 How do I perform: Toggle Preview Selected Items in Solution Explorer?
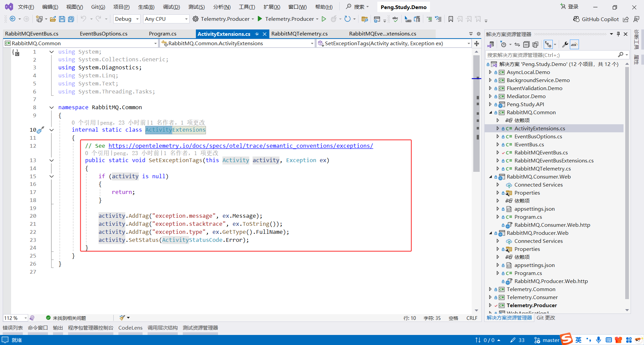point(574,44)
